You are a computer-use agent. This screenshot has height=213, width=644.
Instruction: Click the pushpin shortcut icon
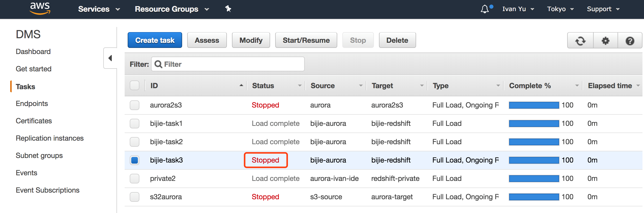[x=228, y=9]
